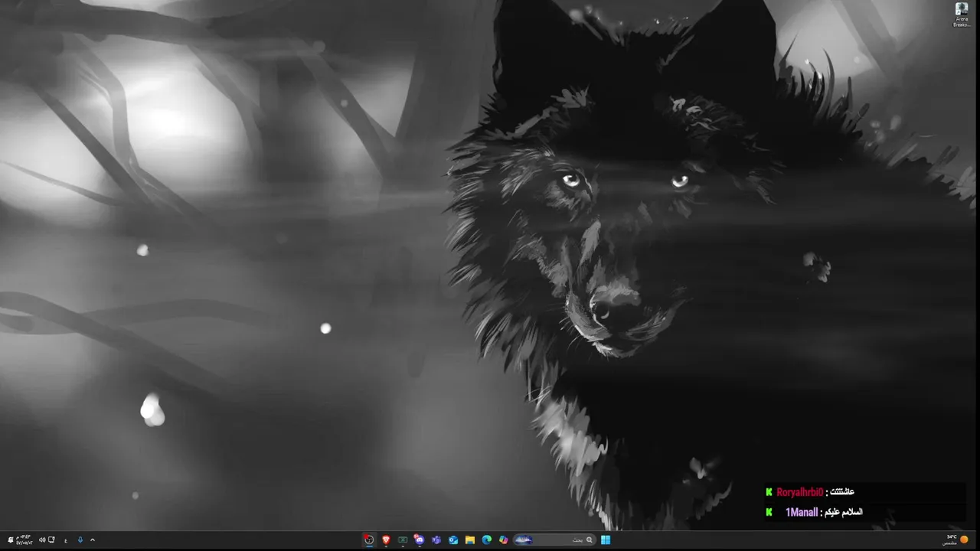Open File Explorer from the taskbar

pyautogui.click(x=470, y=540)
